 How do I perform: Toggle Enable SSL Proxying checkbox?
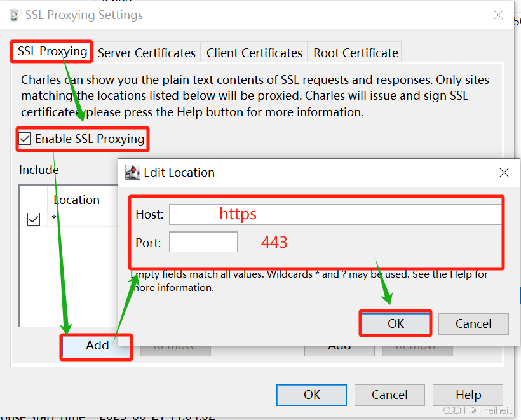click(25, 139)
